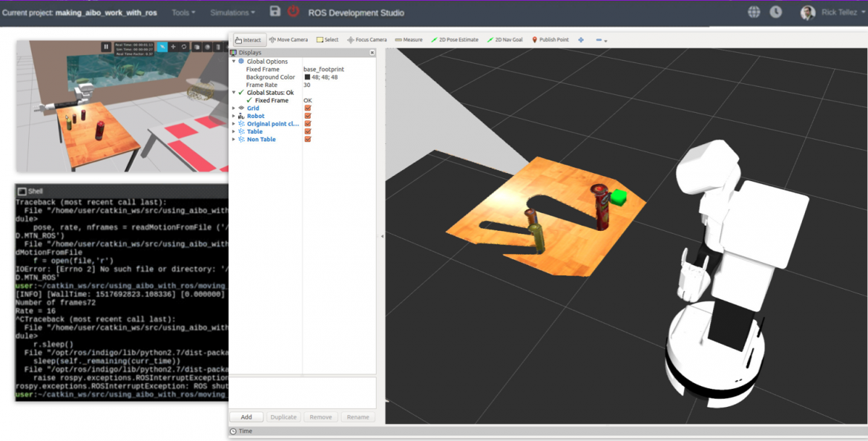This screenshot has width=868, height=441.
Task: Pick the Measure tool
Action: (409, 40)
